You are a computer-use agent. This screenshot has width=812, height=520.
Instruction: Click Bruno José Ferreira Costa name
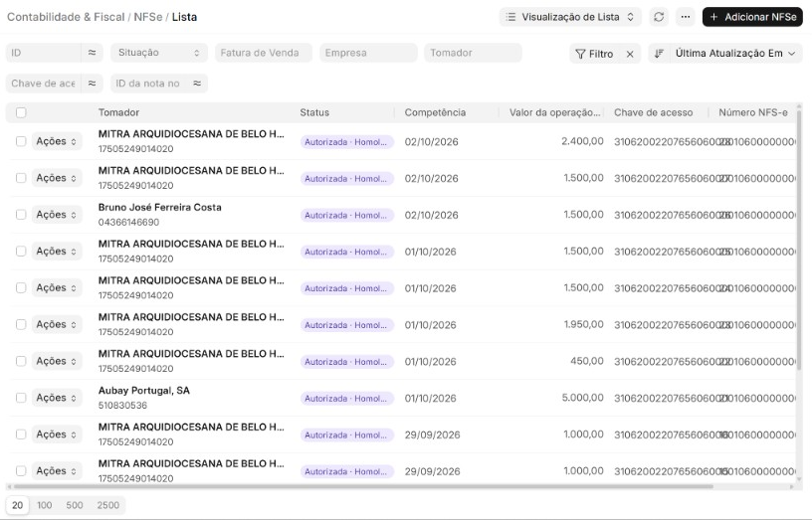pos(160,207)
